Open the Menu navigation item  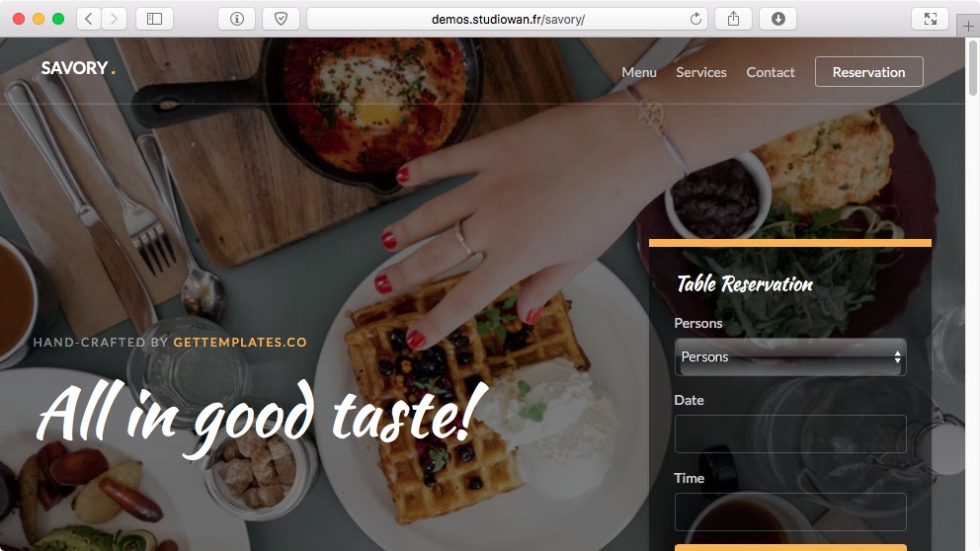point(639,72)
